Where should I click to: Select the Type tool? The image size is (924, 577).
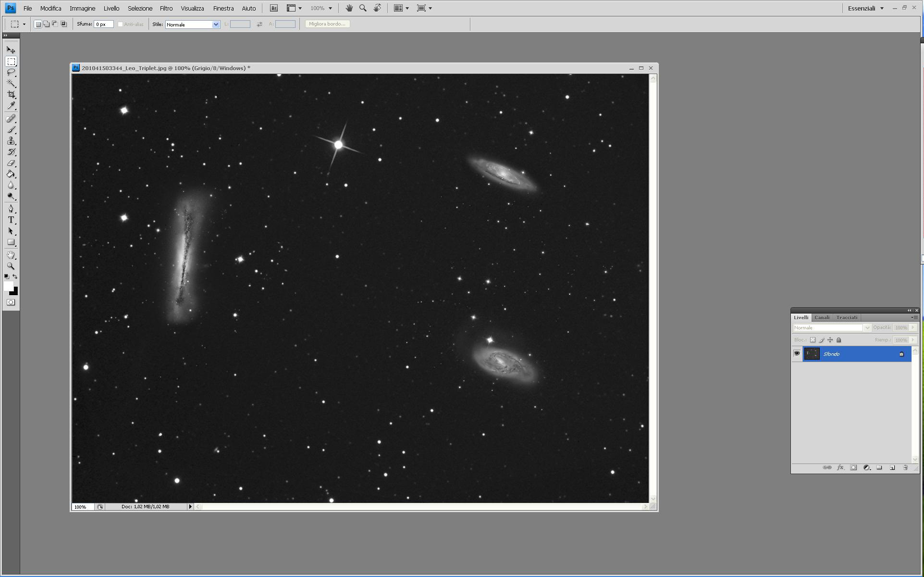click(x=11, y=220)
